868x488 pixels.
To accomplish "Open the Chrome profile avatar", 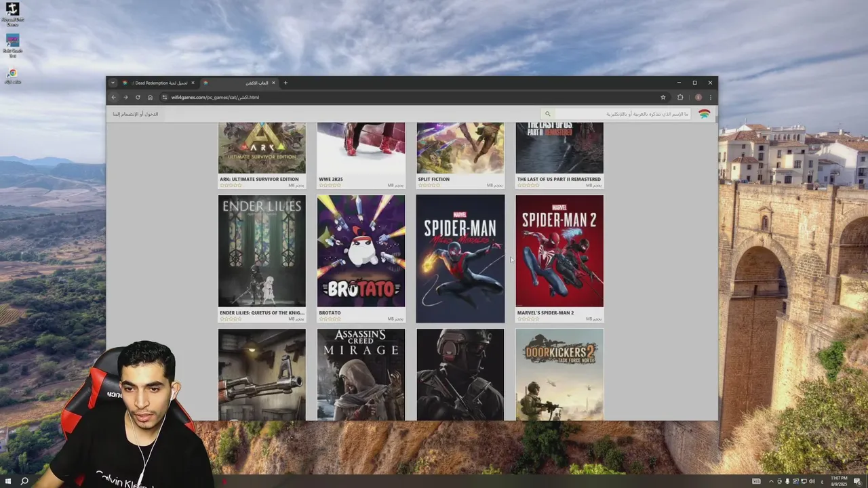I will pos(698,97).
